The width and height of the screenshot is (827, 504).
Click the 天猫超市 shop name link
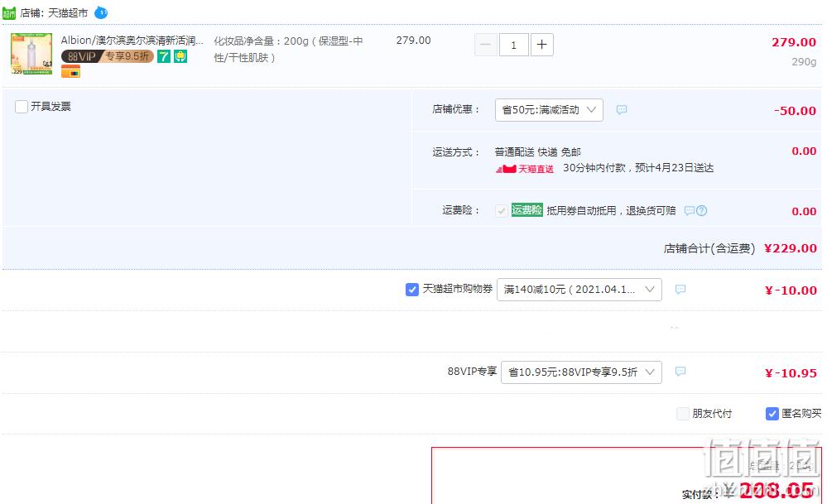click(68, 12)
